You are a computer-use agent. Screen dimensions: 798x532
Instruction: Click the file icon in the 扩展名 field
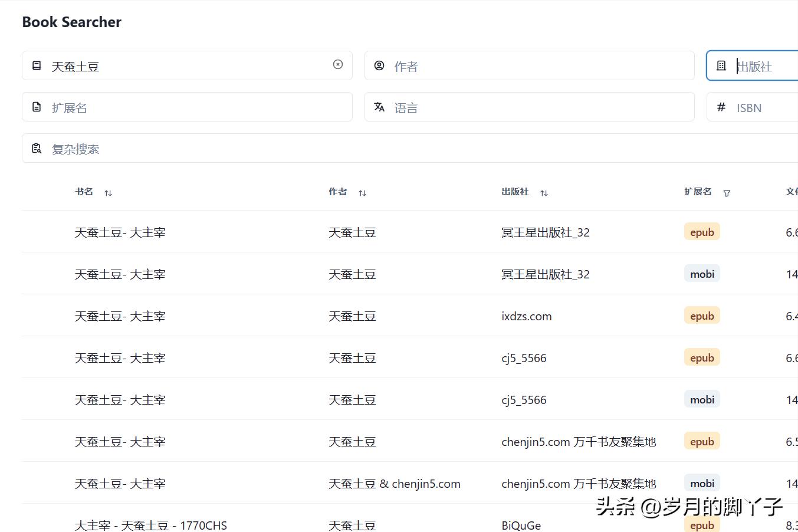coord(36,107)
